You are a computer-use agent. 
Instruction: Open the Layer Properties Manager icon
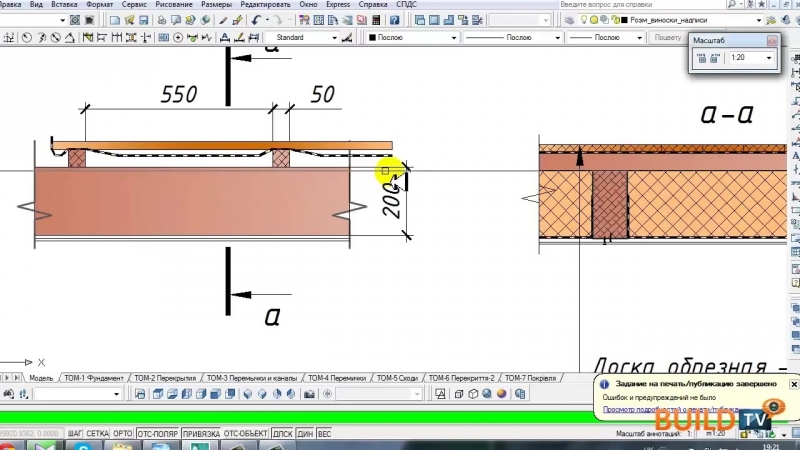click(570, 20)
